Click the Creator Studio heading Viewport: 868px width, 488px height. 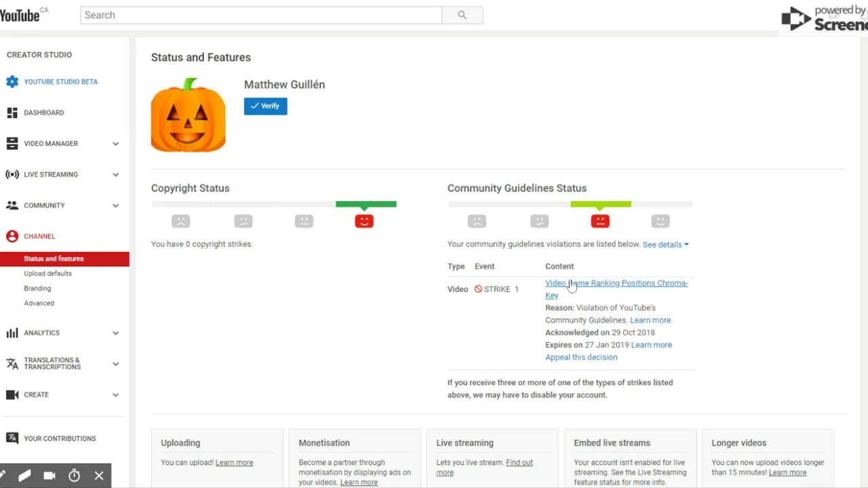pos(39,55)
